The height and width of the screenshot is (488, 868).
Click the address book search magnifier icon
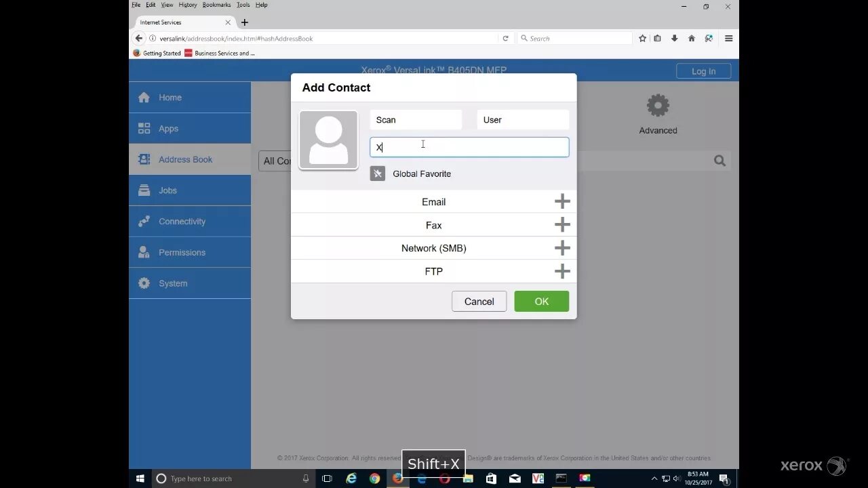pos(719,161)
